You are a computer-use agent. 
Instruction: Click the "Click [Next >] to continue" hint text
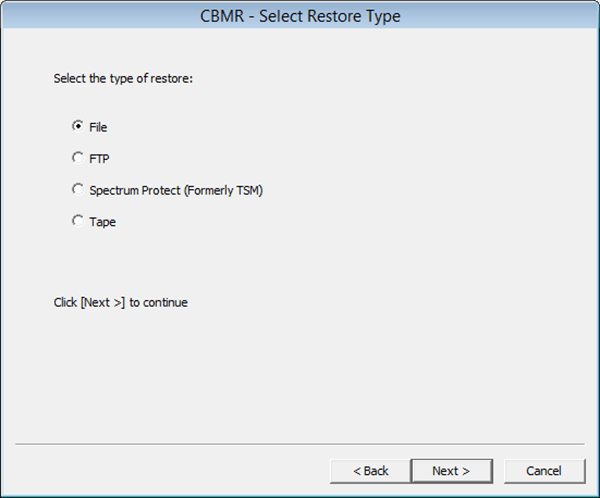tap(121, 302)
